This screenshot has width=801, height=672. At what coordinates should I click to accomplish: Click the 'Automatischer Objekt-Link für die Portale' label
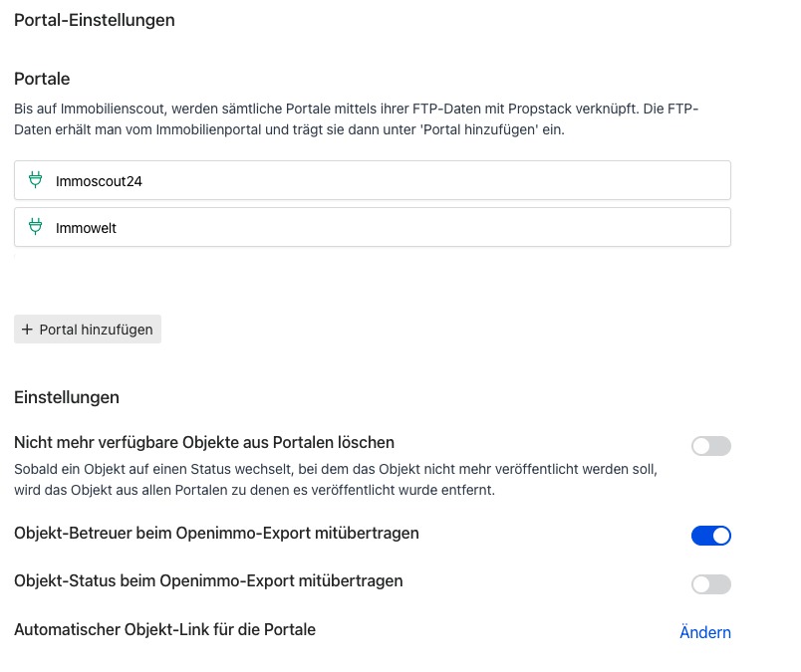click(164, 629)
